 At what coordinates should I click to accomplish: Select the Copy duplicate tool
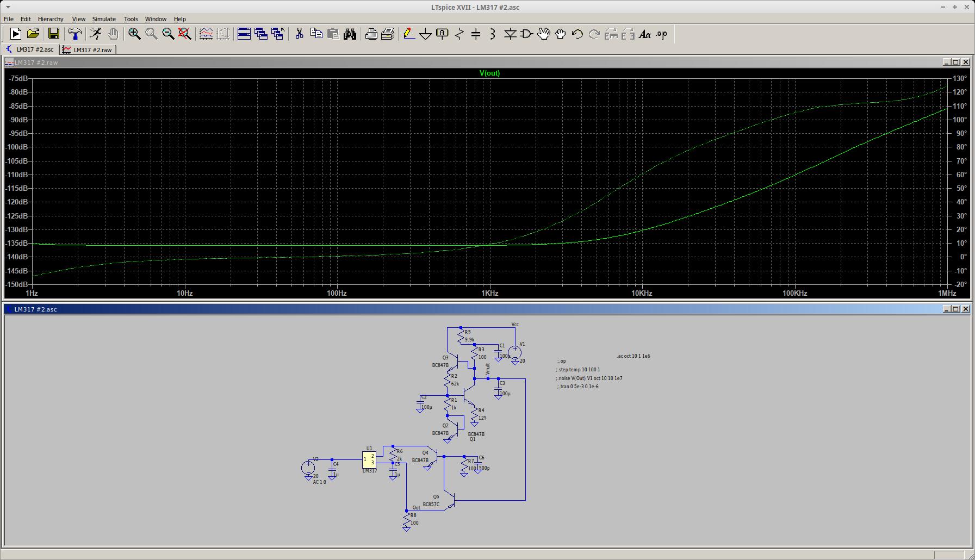click(x=316, y=34)
